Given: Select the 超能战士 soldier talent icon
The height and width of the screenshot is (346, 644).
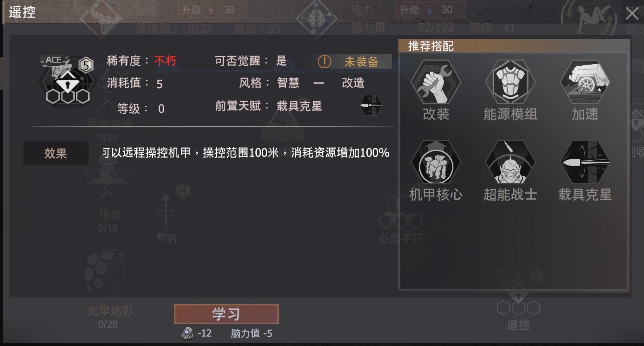Looking at the screenshot, I should pos(510,162).
